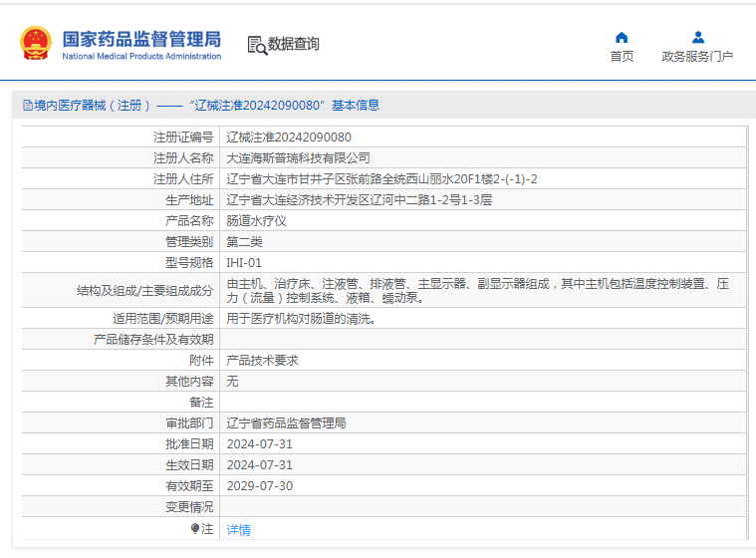Click the 其他内容 row label
This screenshot has width=756, height=558.
click(x=189, y=382)
